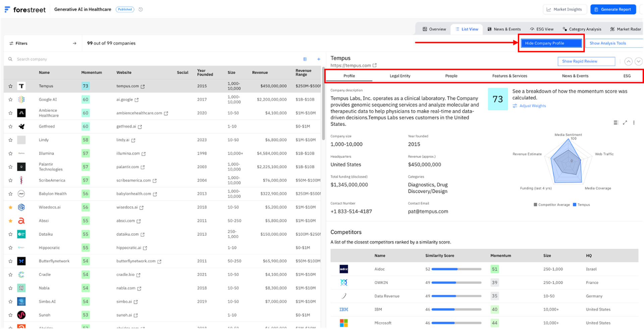Click the company table vertical scrollbar
Image resolution: width=644 pixels, height=329 pixels.
[323, 104]
